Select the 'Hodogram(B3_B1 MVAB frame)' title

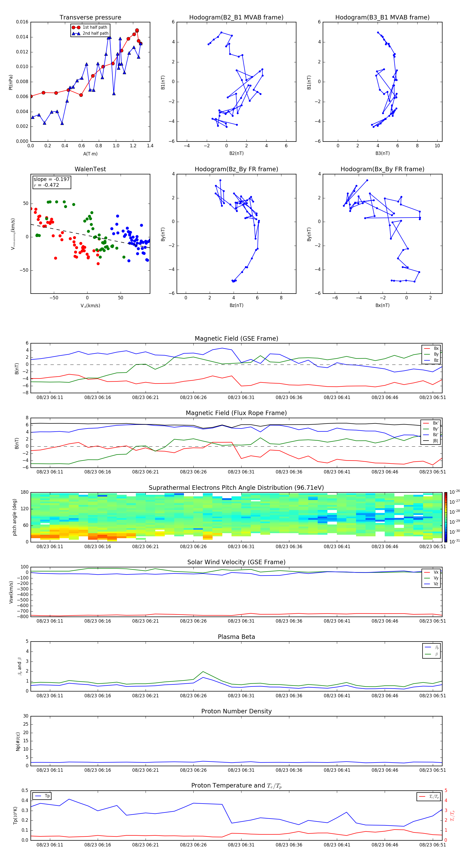click(382, 17)
